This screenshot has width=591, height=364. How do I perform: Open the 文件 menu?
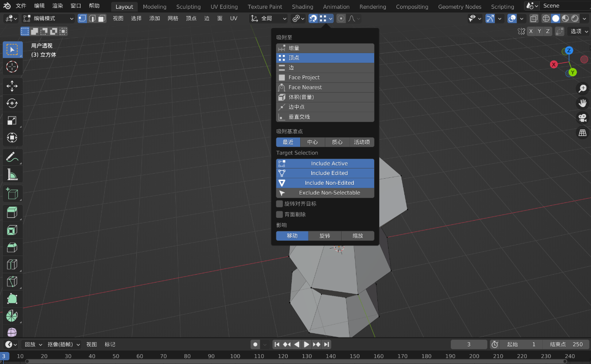pos(21,6)
